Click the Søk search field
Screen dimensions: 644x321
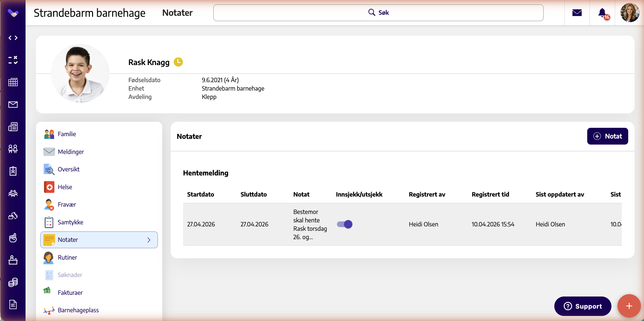378,13
